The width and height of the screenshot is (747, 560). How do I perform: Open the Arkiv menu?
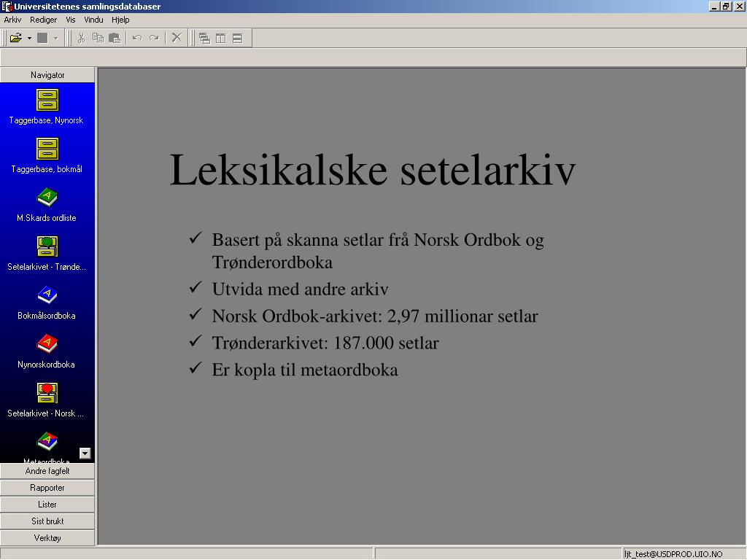coord(12,20)
